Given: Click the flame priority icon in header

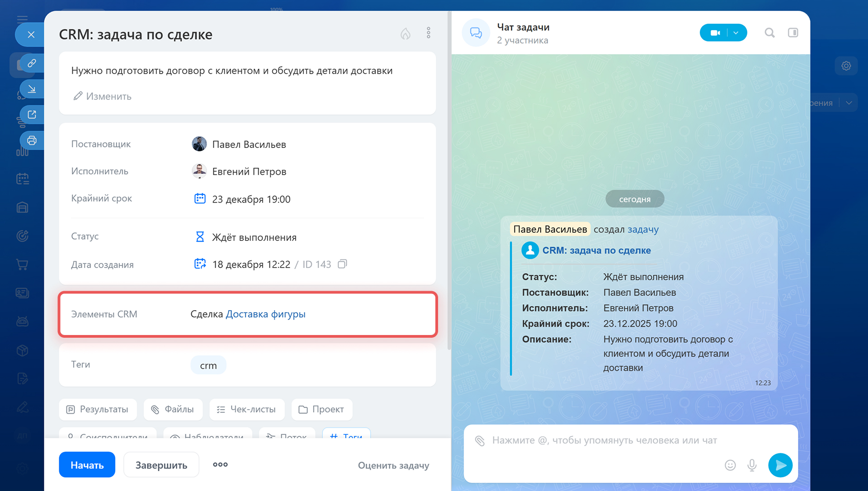Looking at the screenshot, I should pos(405,33).
